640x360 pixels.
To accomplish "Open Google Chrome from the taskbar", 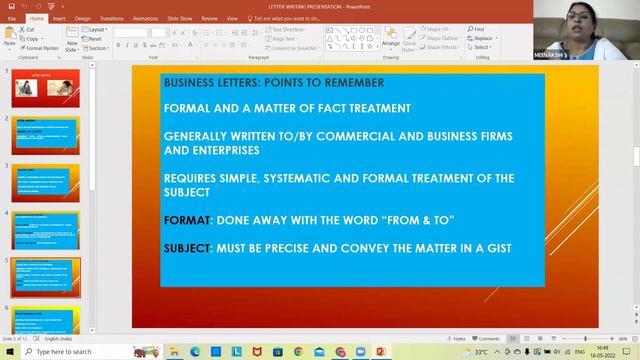I will (x=298, y=351).
